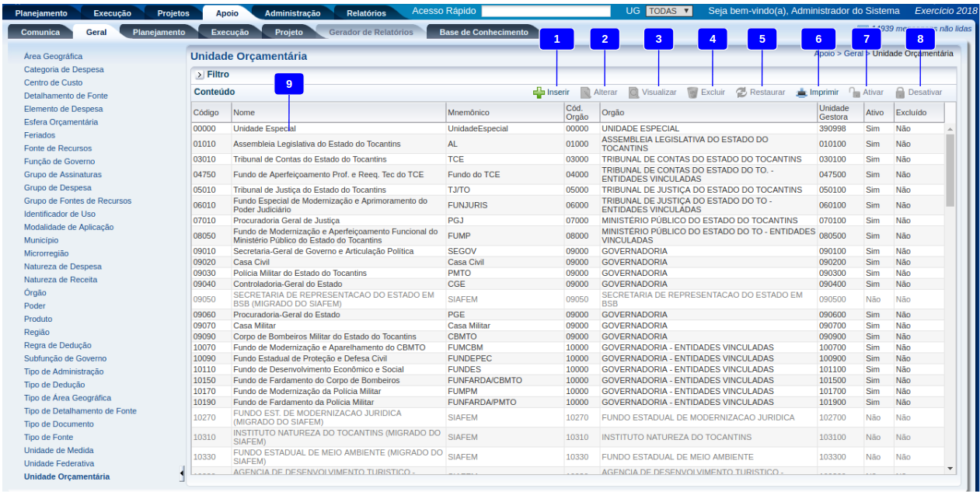
Task: Click the green plus Inserir icon
Action: 539,92
